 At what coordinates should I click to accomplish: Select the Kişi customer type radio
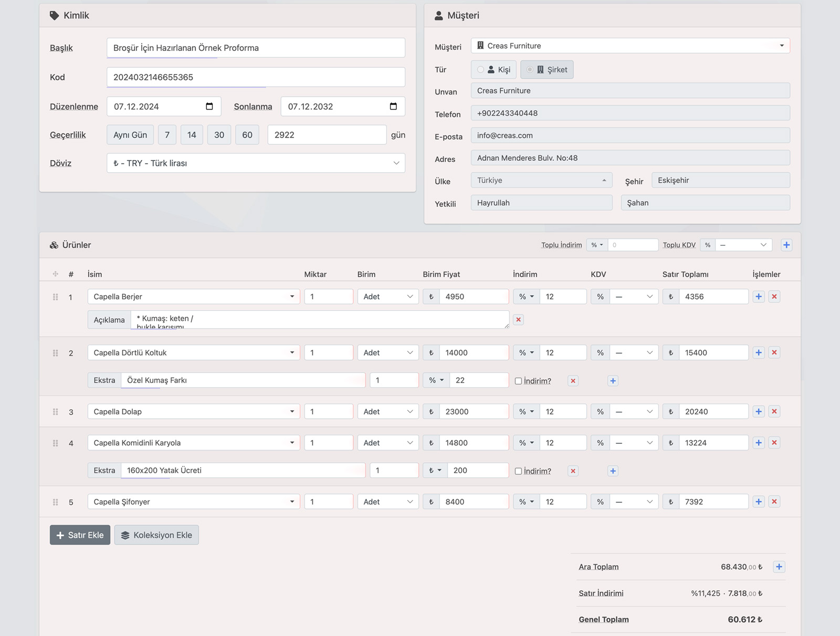tap(480, 70)
